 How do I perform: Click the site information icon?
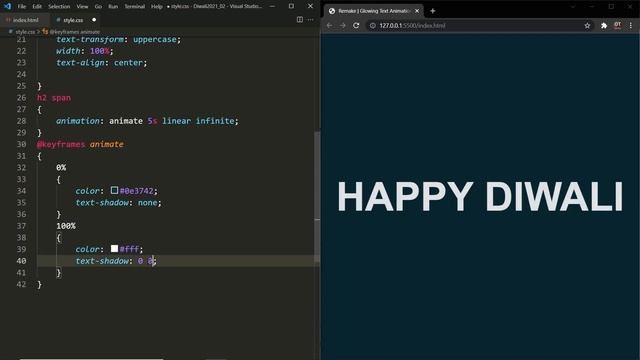point(373,25)
